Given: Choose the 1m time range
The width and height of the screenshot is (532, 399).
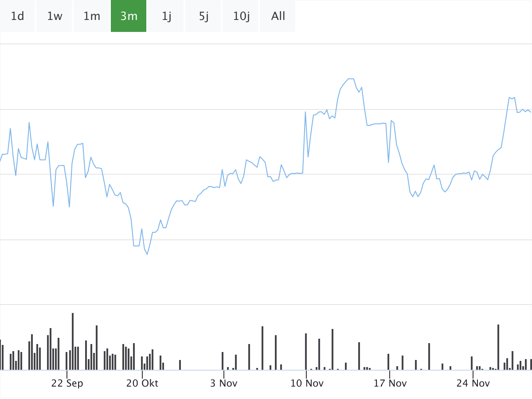Looking at the screenshot, I should pos(92,16).
